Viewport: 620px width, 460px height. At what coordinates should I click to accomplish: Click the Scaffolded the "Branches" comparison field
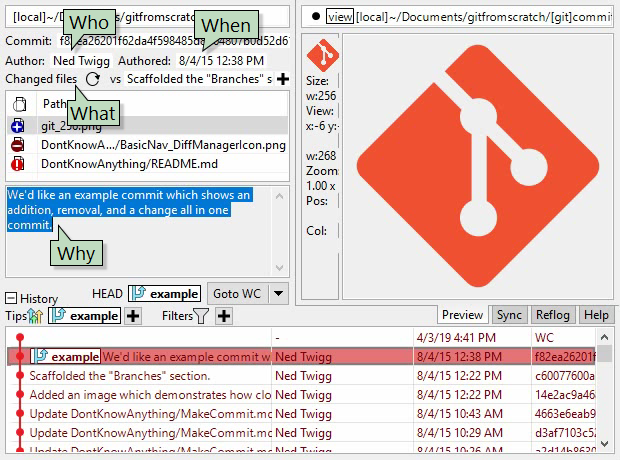click(199, 79)
